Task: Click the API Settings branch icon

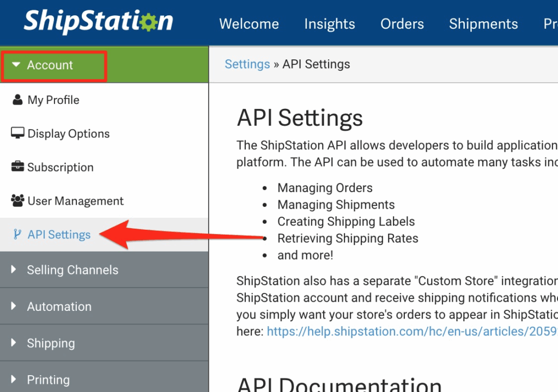Action: [18, 235]
